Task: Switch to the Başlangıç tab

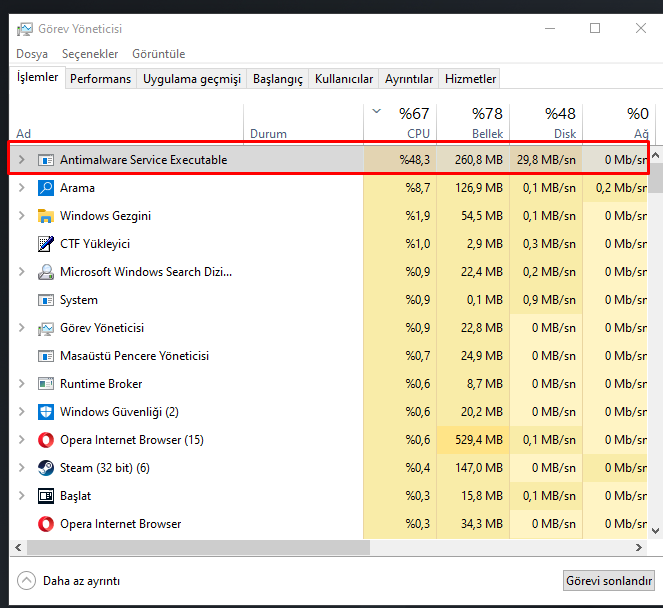Action: [278, 79]
